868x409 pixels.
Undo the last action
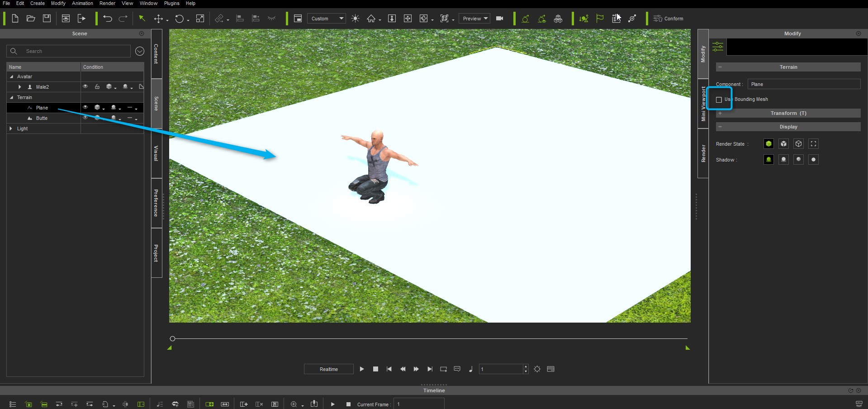[107, 19]
